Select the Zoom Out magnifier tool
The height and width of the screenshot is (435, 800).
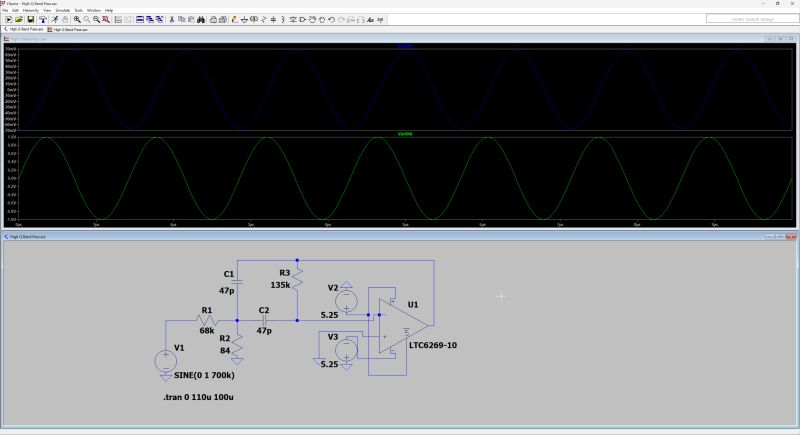coord(96,19)
